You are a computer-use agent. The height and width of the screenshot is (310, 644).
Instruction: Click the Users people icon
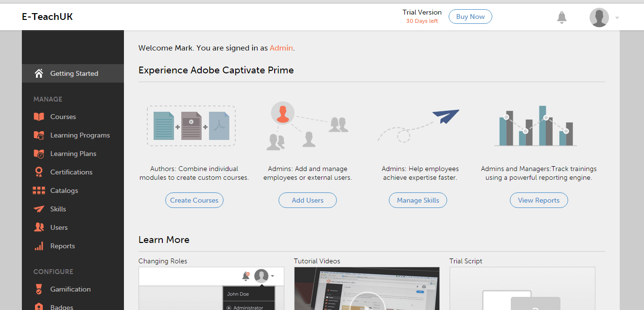39,227
